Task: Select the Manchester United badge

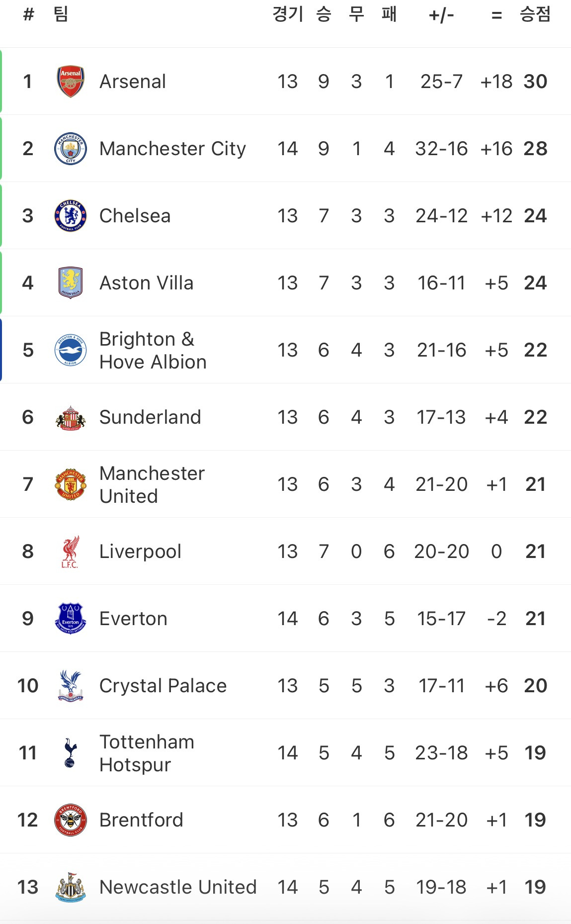Action: tap(71, 484)
